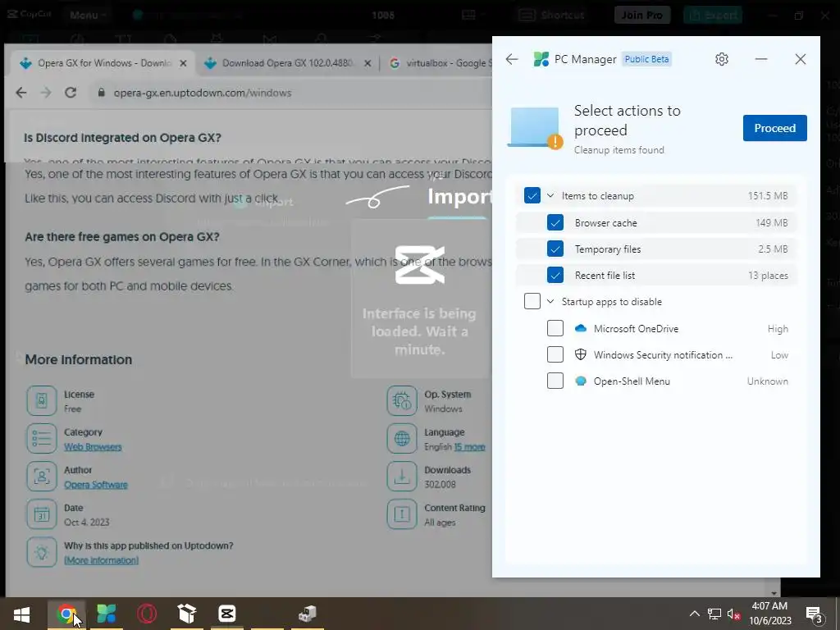Reload the page in Chrome

pyautogui.click(x=71, y=93)
